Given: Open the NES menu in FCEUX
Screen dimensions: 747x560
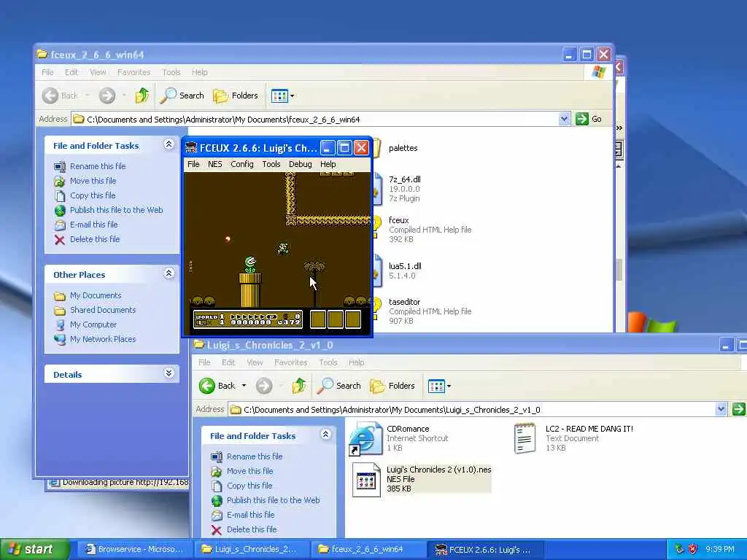Looking at the screenshot, I should 215,164.
